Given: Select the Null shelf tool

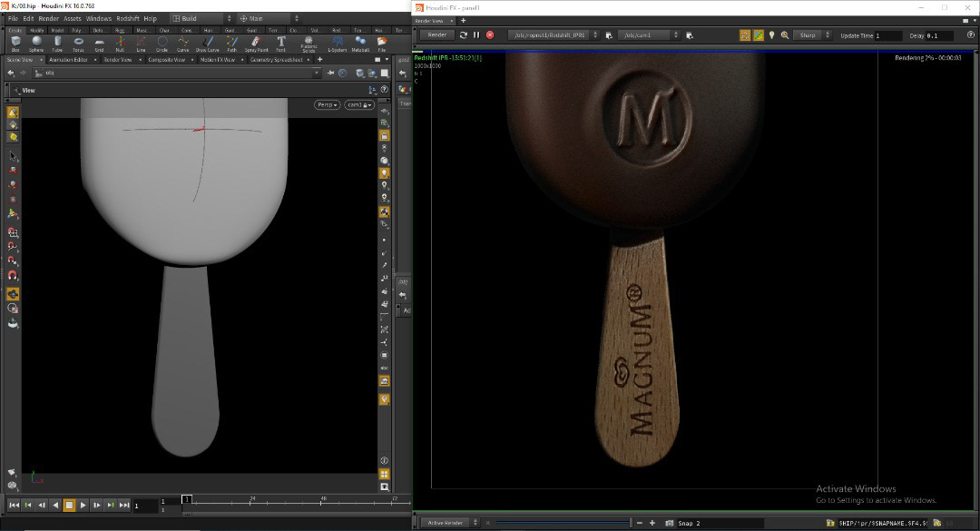Looking at the screenshot, I should tap(120, 44).
